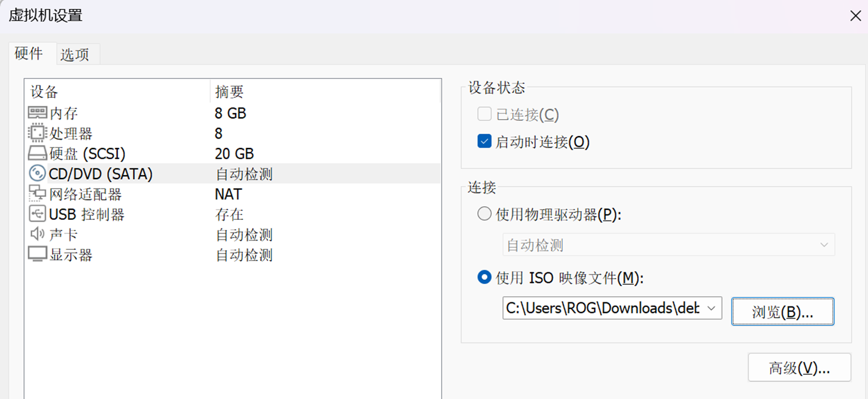Switch to the 选项 (Options) tab
This screenshot has height=399, width=868.
[75, 55]
